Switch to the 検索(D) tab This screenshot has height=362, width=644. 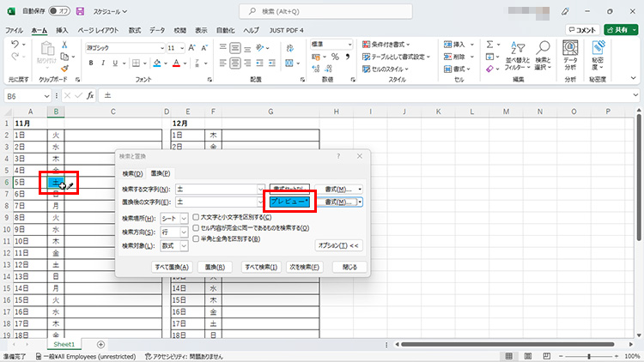[x=133, y=173]
